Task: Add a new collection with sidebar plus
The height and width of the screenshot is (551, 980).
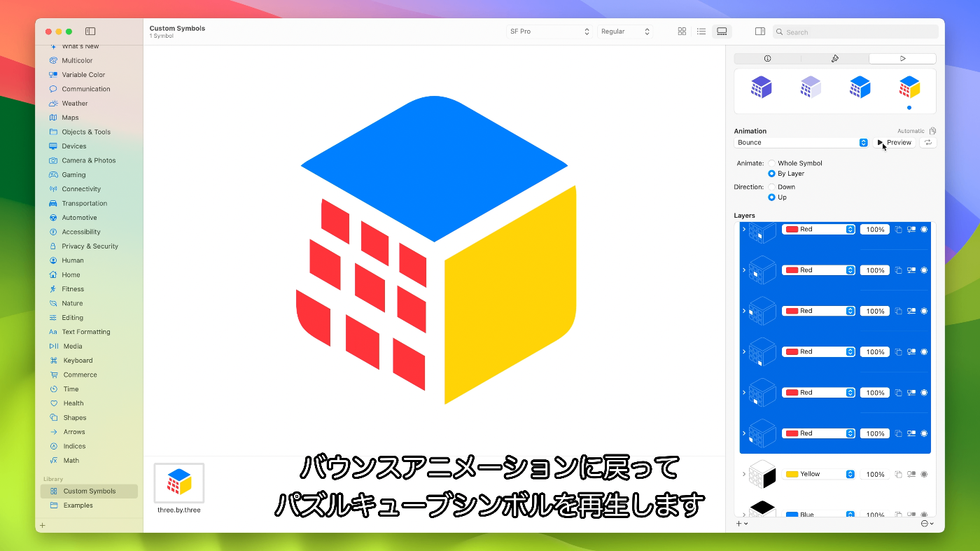Action: coord(42,525)
